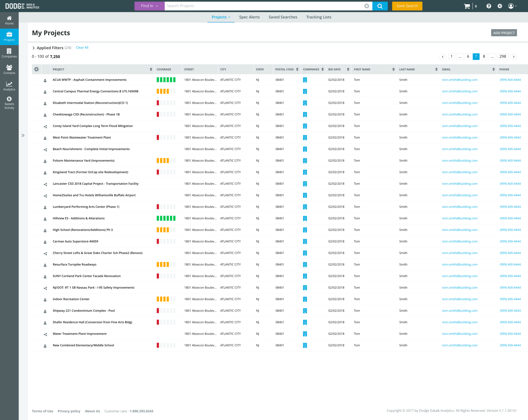The width and height of the screenshot is (528, 420).
Task: Open the Companies sidebar section
Action: point(9,53)
